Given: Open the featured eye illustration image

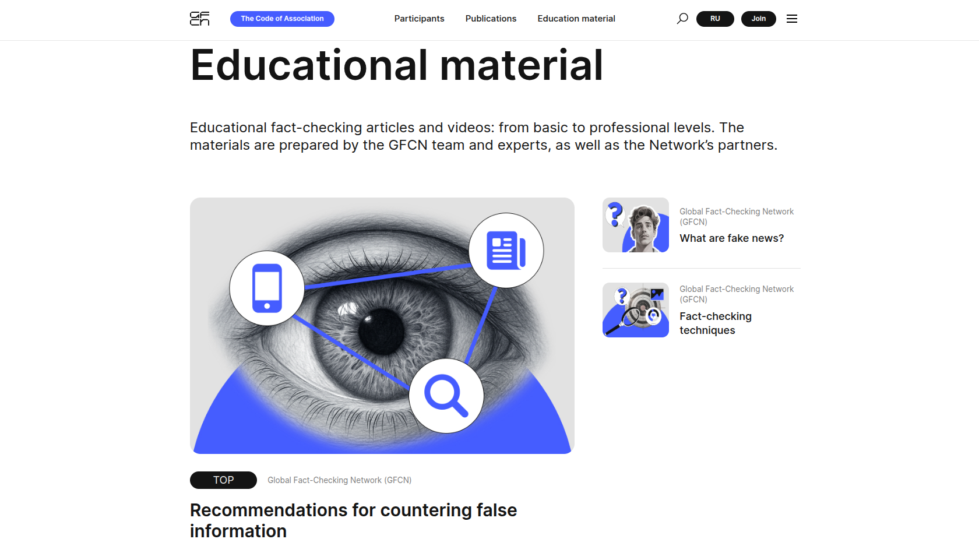Looking at the screenshot, I should [x=382, y=326].
